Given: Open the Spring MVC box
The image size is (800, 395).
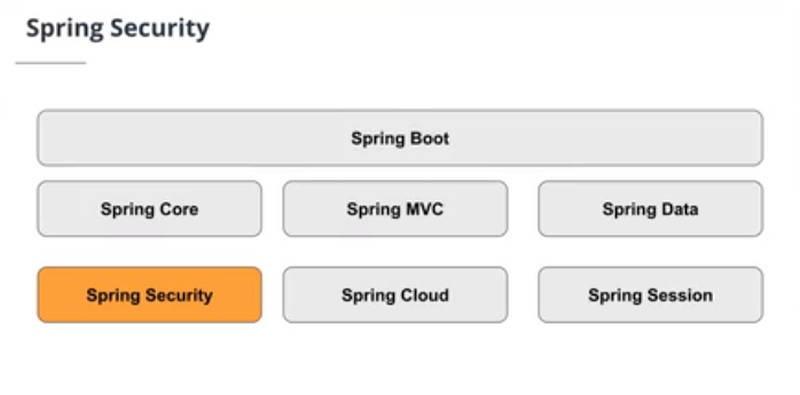Looking at the screenshot, I should point(395,209).
